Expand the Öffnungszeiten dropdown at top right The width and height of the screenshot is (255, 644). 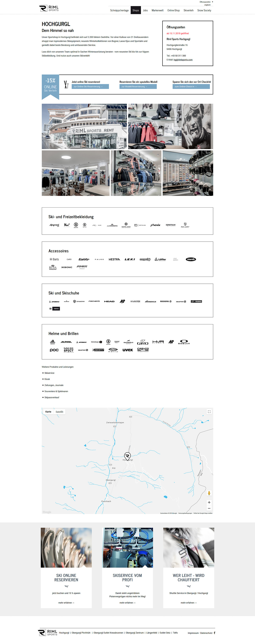(206, 2)
